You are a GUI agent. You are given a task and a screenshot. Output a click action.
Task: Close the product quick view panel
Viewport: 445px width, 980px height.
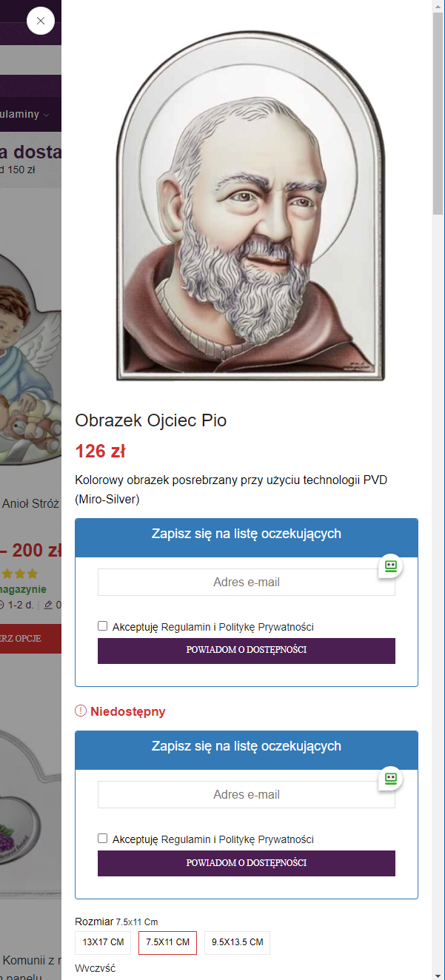click(x=41, y=21)
